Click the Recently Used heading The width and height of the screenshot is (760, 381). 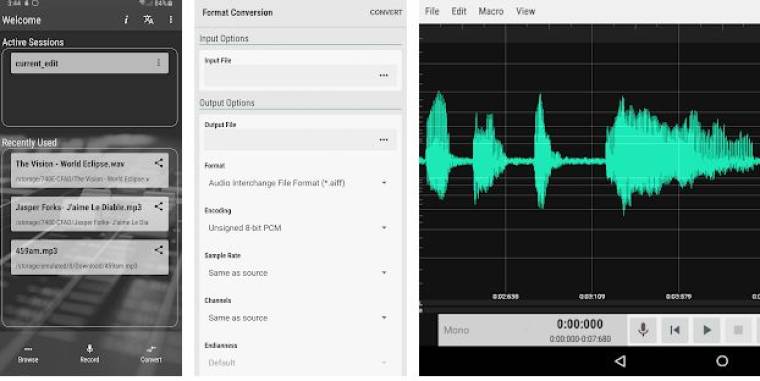29,143
